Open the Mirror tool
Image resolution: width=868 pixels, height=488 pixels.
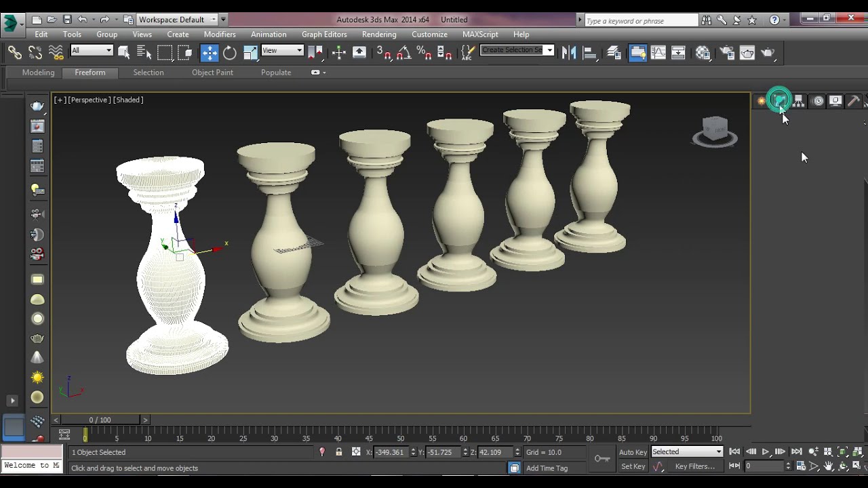tap(568, 53)
